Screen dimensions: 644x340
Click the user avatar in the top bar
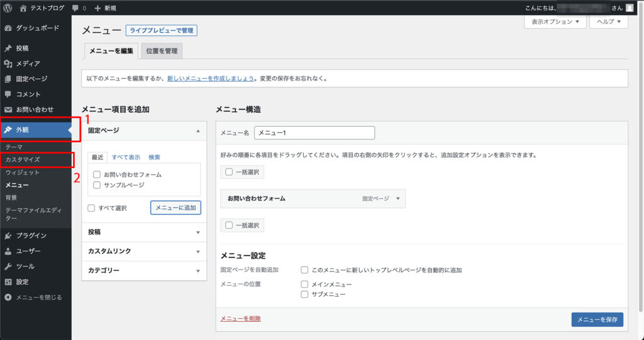pyautogui.click(x=629, y=8)
